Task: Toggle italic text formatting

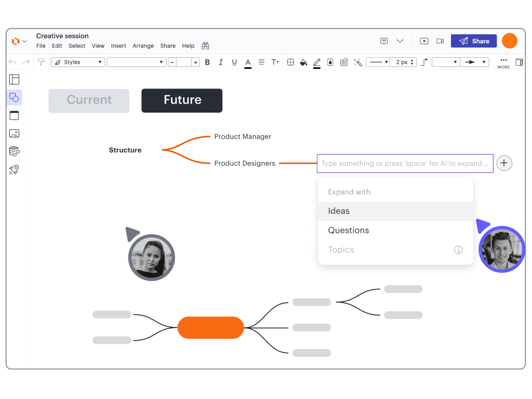Action: tap(221, 62)
